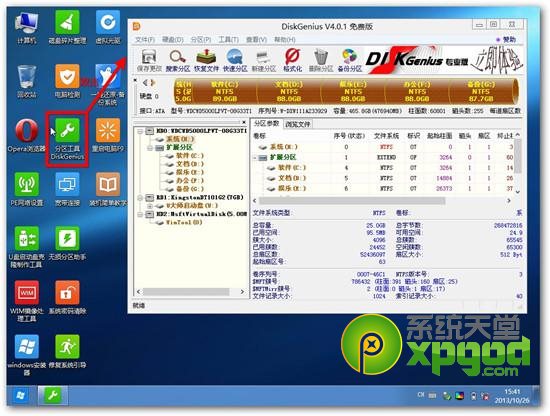Collapse the 扩展分区 node in disk tree
Image resolution: width=550 pixels, height=416 pixels.
(150, 148)
